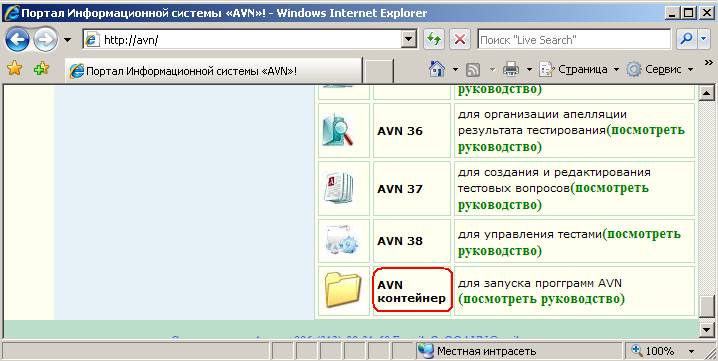Click the page scrollbar up arrow
Screen dimensions: 718x361
pos(707,93)
